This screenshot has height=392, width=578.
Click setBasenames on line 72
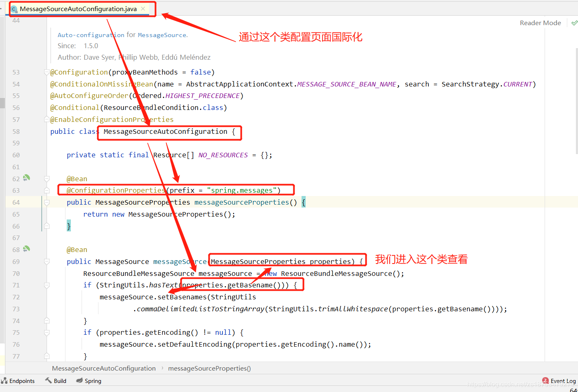[x=182, y=297]
